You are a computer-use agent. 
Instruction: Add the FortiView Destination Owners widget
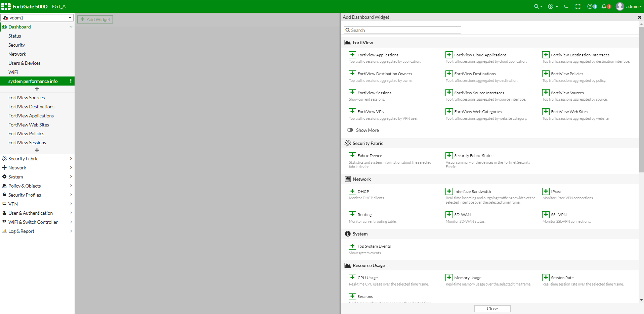[x=352, y=73]
